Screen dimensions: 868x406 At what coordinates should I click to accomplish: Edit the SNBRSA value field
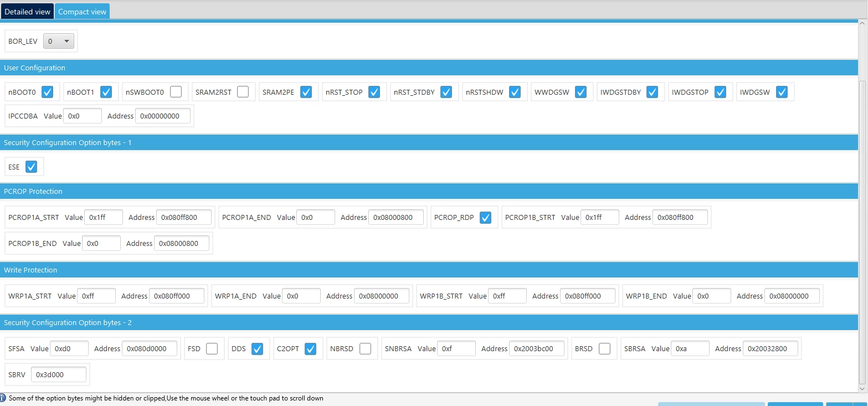click(x=456, y=348)
